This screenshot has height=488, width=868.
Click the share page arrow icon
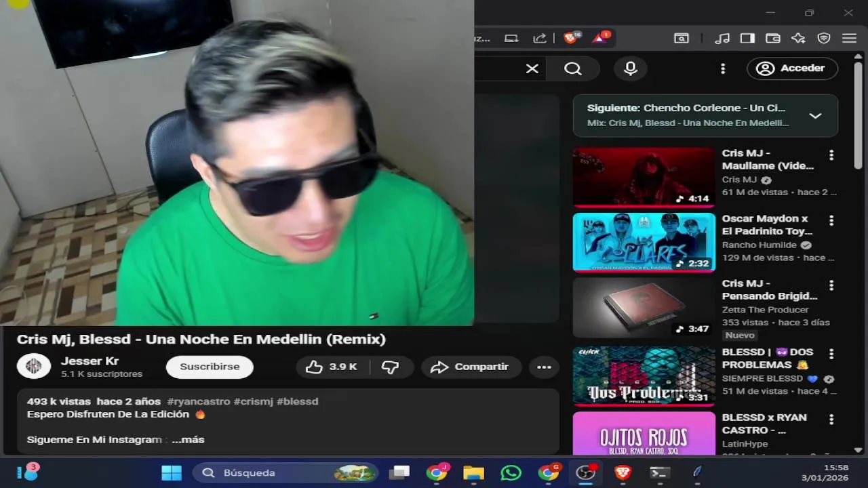pyautogui.click(x=540, y=39)
